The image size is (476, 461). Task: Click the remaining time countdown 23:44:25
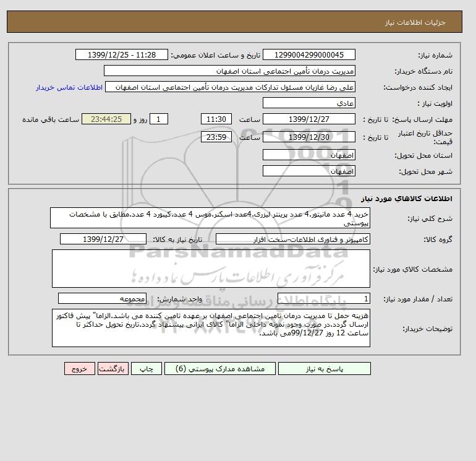tap(106, 119)
